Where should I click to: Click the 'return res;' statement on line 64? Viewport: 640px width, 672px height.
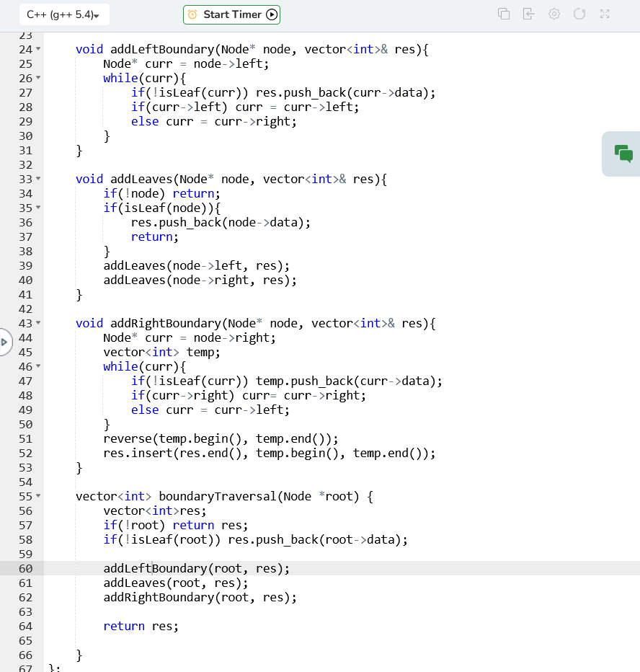(x=141, y=627)
